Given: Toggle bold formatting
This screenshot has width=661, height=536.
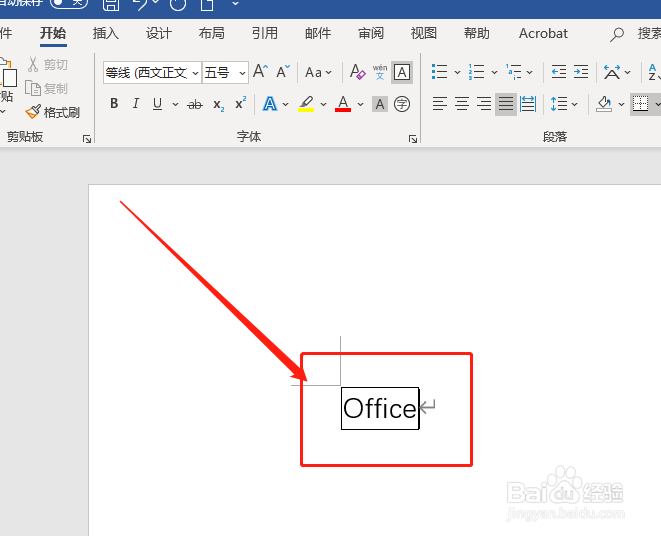Looking at the screenshot, I should point(114,104).
